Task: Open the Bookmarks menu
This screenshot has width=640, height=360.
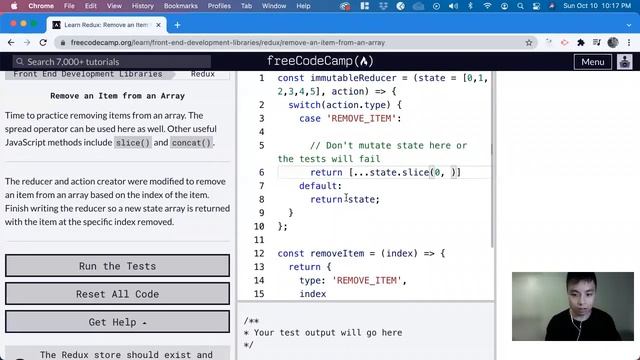Action: pos(180,6)
